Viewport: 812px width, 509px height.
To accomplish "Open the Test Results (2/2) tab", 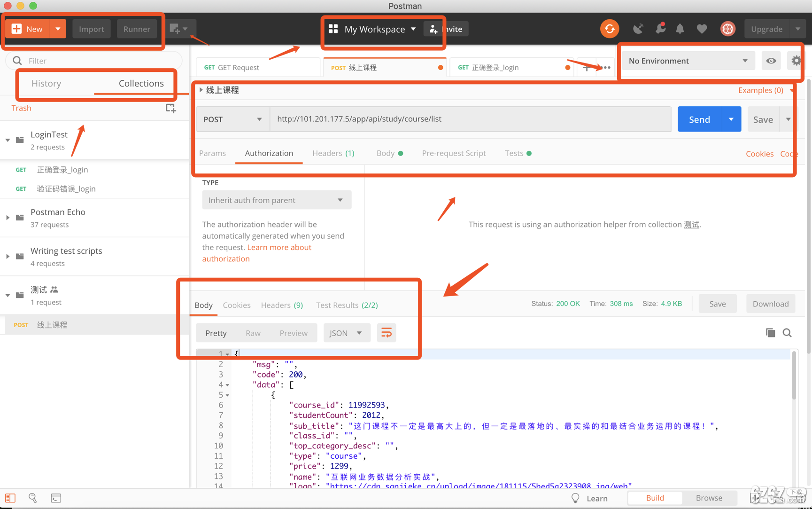I will [x=347, y=305].
